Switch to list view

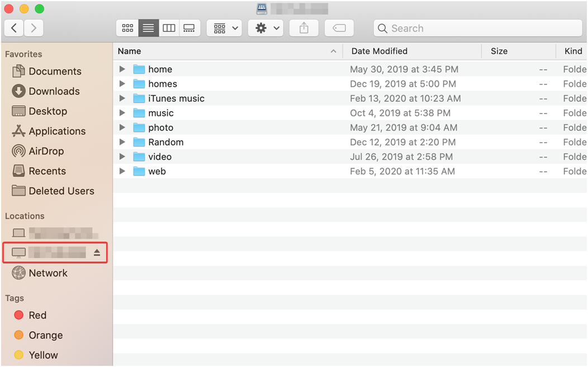(149, 28)
